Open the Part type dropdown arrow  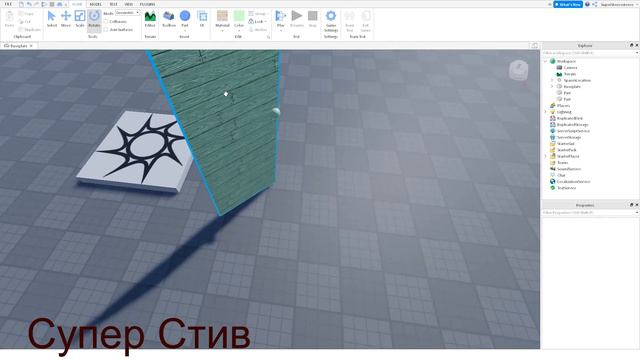185,31
